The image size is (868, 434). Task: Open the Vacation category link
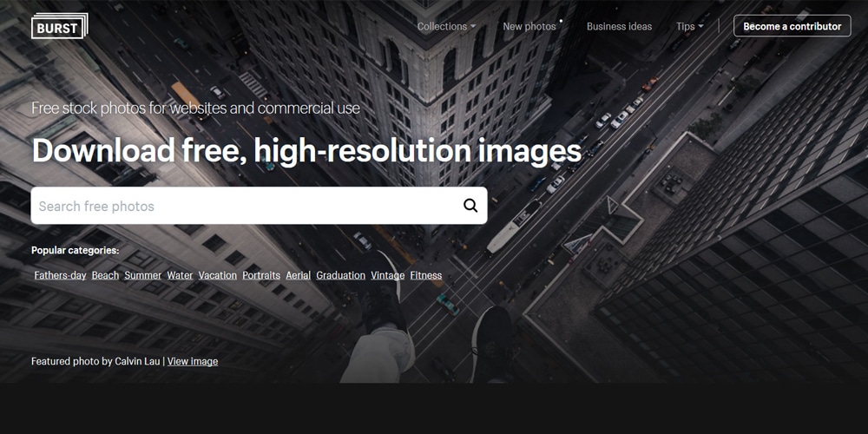(x=218, y=275)
